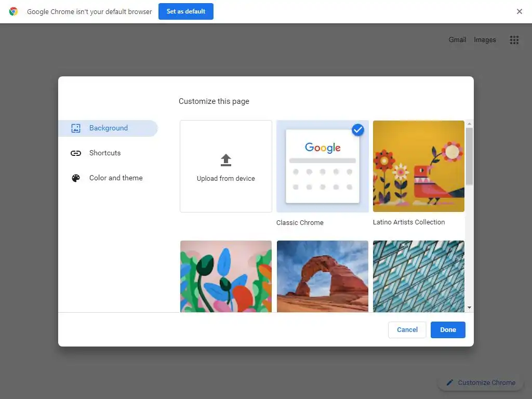Image resolution: width=532 pixels, height=399 pixels.
Task: Choose the red rock arch landscape thumbnail
Action: 322,276
